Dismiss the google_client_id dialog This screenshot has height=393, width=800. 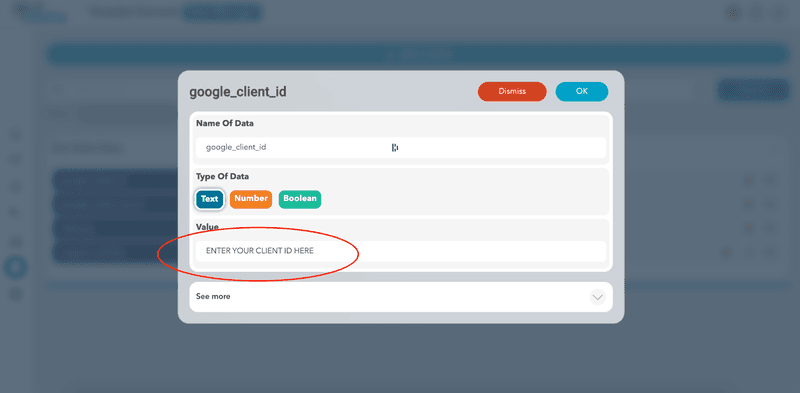512,91
